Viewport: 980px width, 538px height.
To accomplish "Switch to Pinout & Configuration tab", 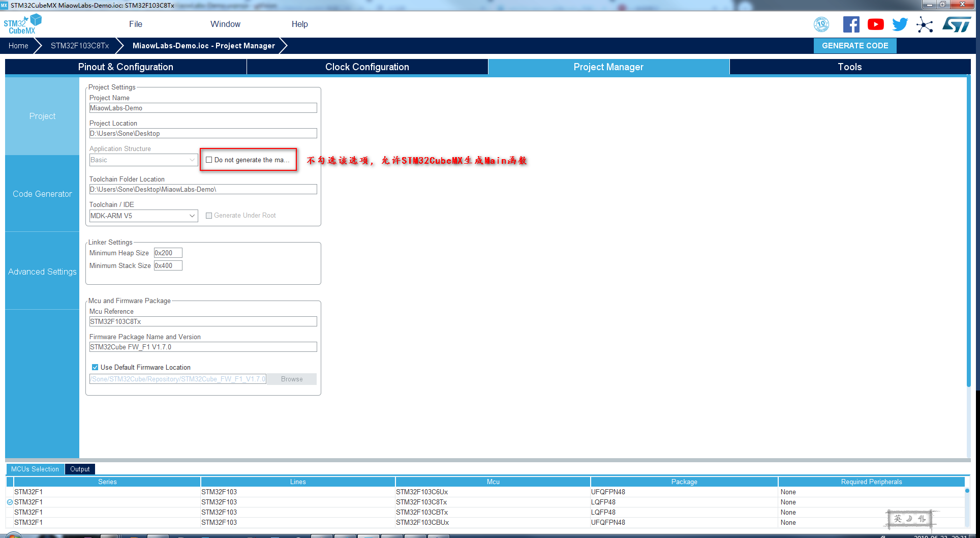I will [x=126, y=67].
